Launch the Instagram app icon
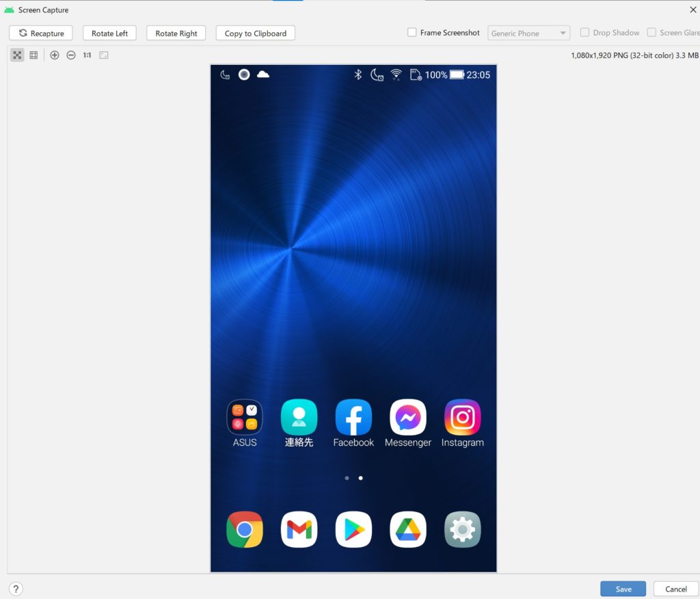This screenshot has height=599, width=700. (463, 417)
